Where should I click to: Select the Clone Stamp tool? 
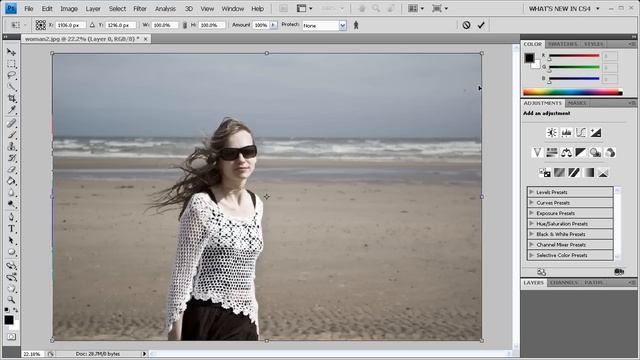11,147
